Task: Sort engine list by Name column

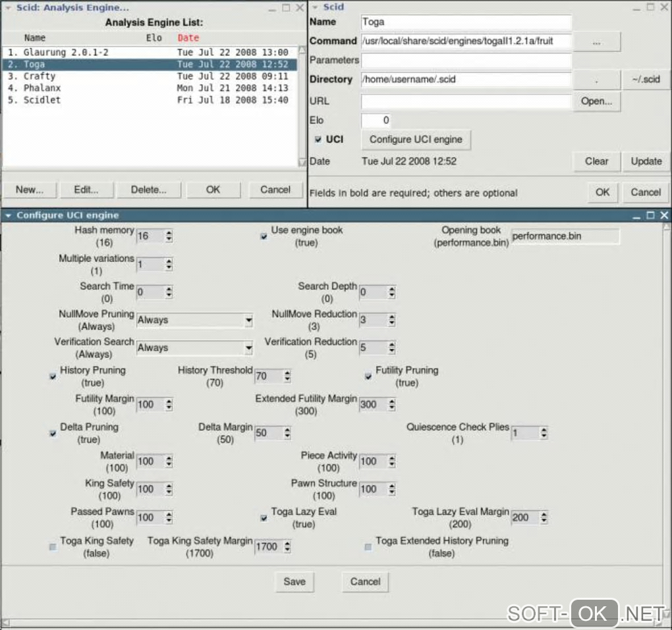Action: [35, 38]
